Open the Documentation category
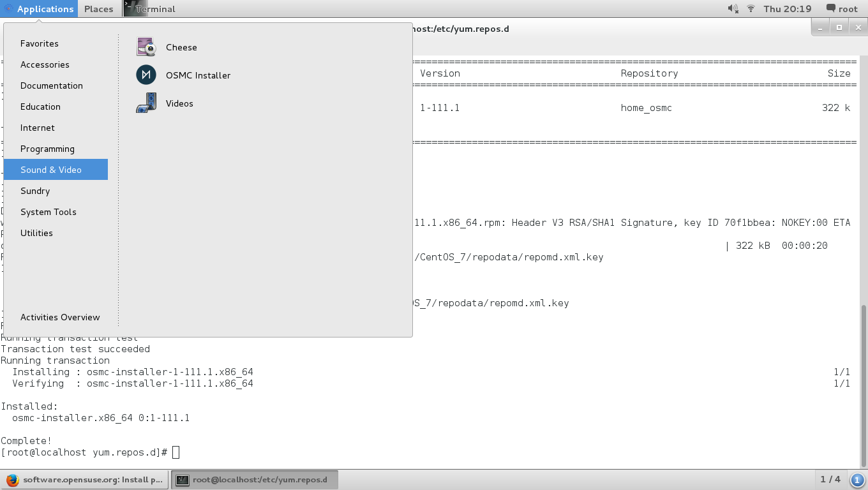This screenshot has height=490, width=868. point(56,85)
